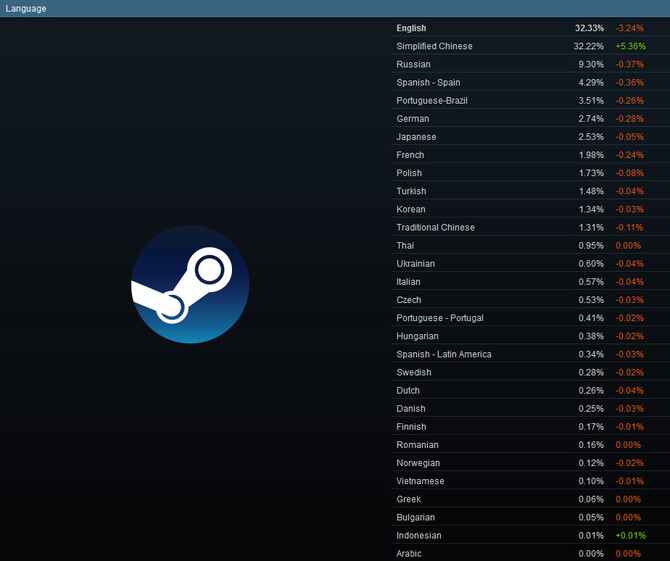This screenshot has height=561, width=670.
Task: Click the Swedish language row
Action: click(x=530, y=372)
